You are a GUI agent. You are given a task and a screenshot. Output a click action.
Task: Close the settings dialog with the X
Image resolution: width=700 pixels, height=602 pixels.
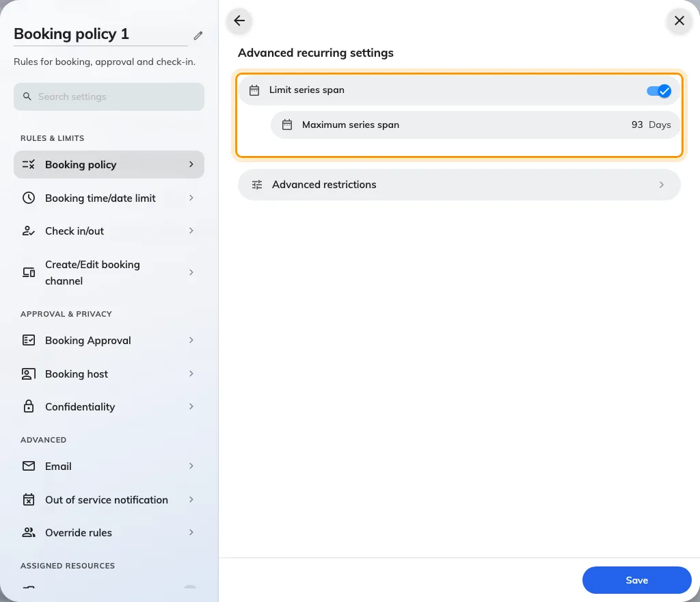point(679,21)
